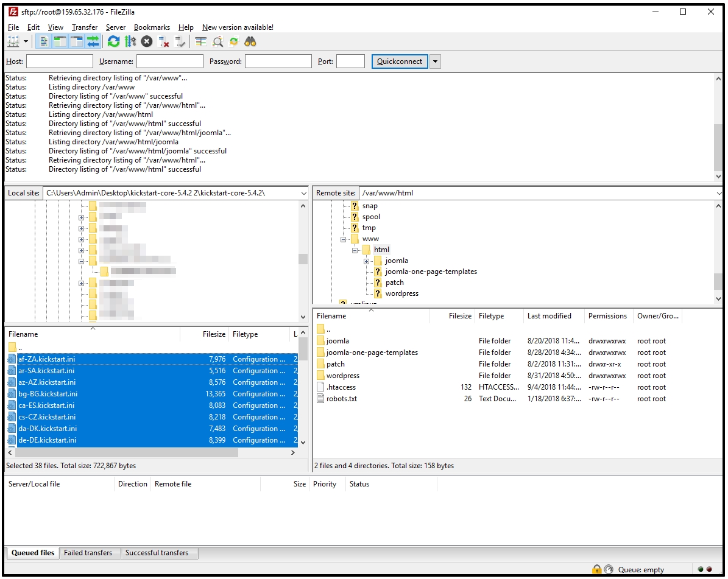Open the File menu
The height and width of the screenshot is (579, 728).
[x=13, y=27]
